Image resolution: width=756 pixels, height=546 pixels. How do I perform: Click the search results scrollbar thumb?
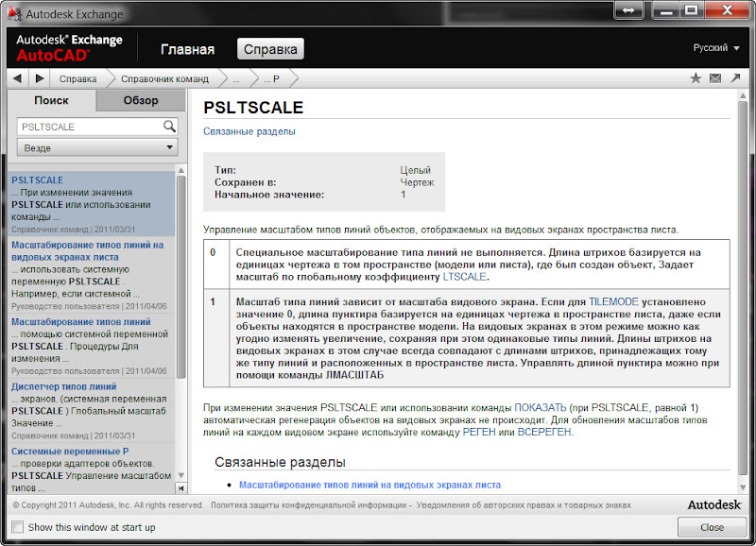180,277
